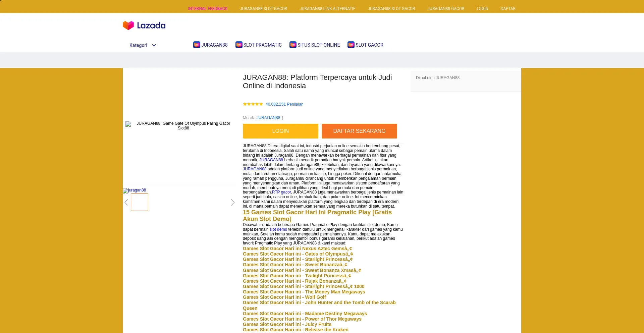Screen dimensions: 644x333
Task: Open SLOT PRAGMATIC navigation link
Action: tap(262, 45)
